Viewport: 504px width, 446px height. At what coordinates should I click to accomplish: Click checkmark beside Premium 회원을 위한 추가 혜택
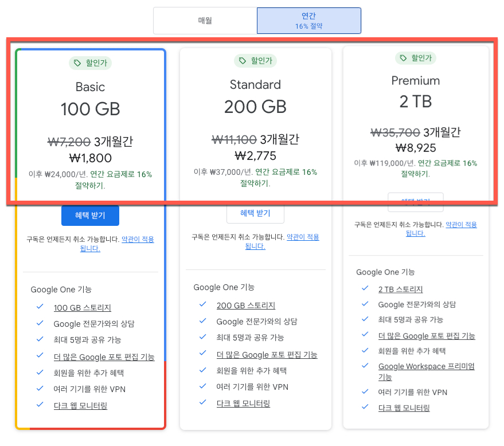pyautogui.click(x=365, y=350)
